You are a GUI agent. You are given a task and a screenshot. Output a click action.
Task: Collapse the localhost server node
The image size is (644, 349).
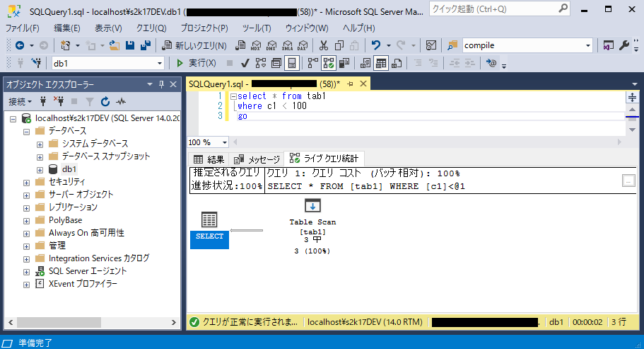13,119
